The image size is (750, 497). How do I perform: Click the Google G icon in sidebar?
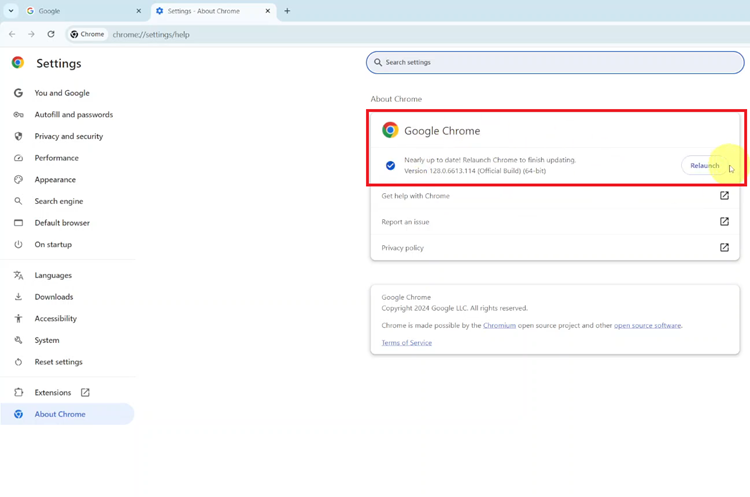18,93
